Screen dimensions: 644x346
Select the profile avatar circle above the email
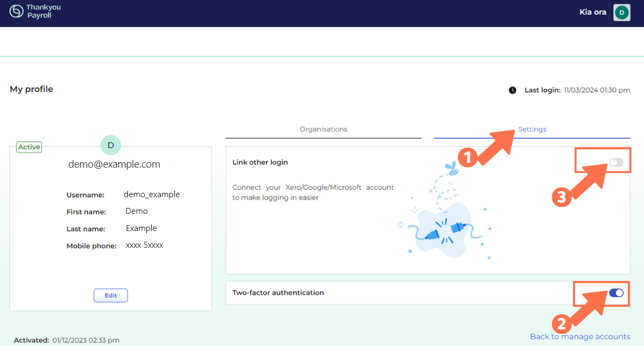click(111, 145)
